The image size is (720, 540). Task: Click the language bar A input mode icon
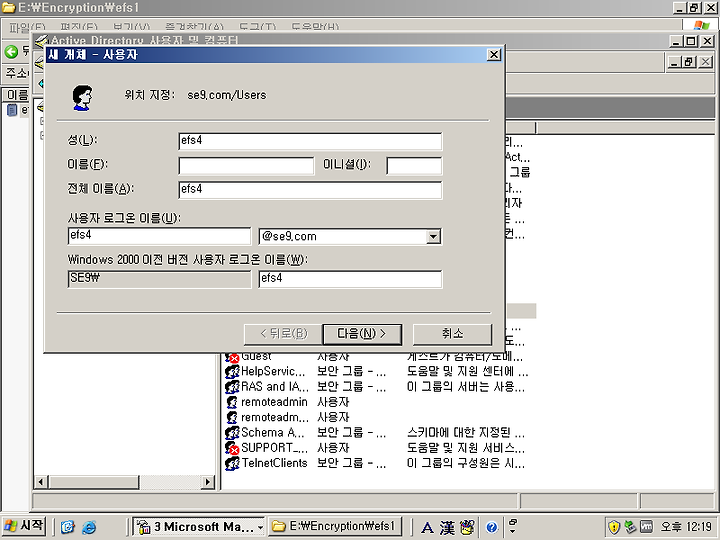(x=427, y=527)
